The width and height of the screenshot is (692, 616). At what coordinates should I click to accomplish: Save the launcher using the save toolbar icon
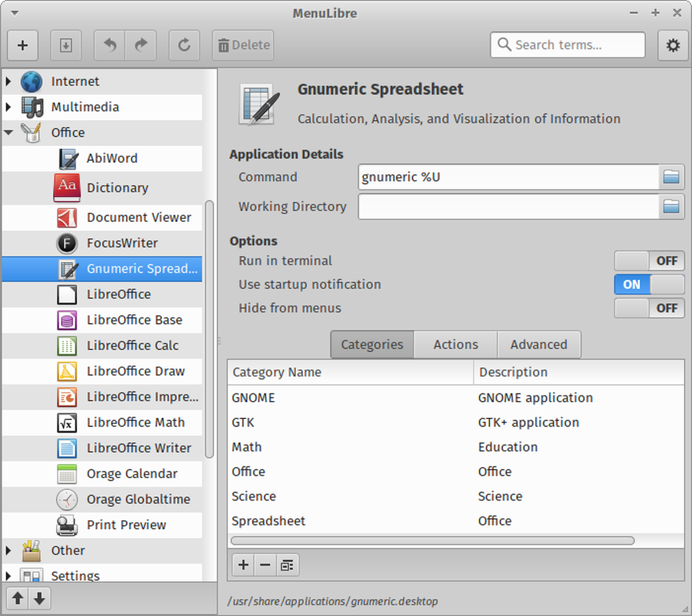(65, 45)
